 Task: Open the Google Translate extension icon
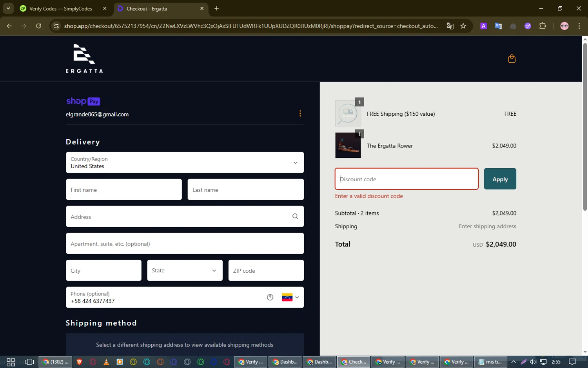click(x=498, y=26)
